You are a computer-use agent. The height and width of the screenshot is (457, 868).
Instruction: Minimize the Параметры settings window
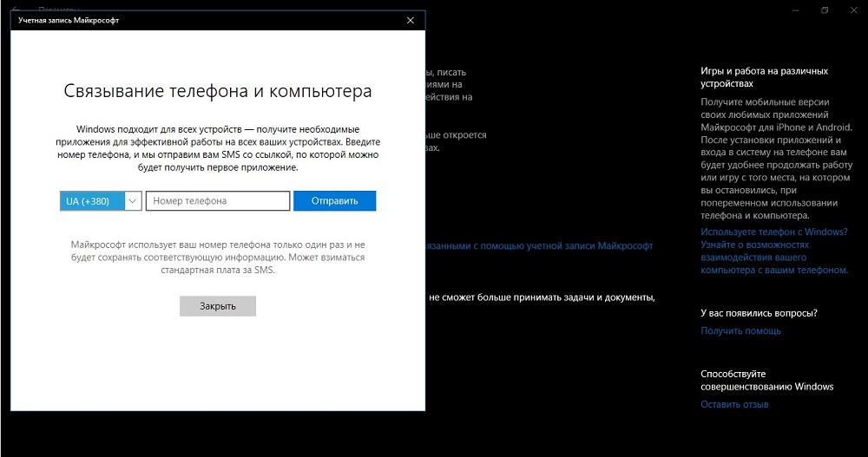click(795, 10)
